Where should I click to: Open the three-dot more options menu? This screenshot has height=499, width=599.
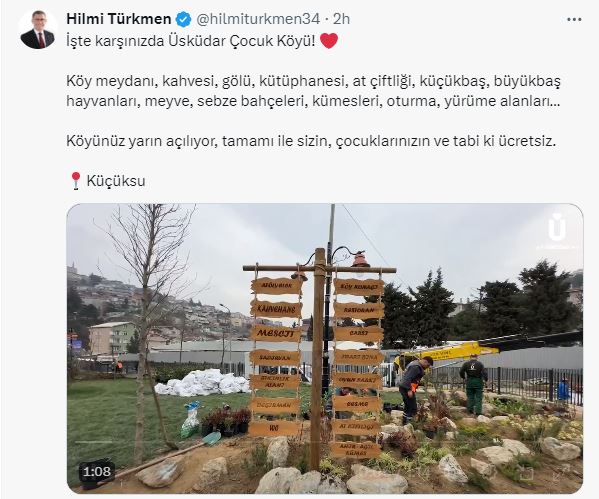coord(574,19)
